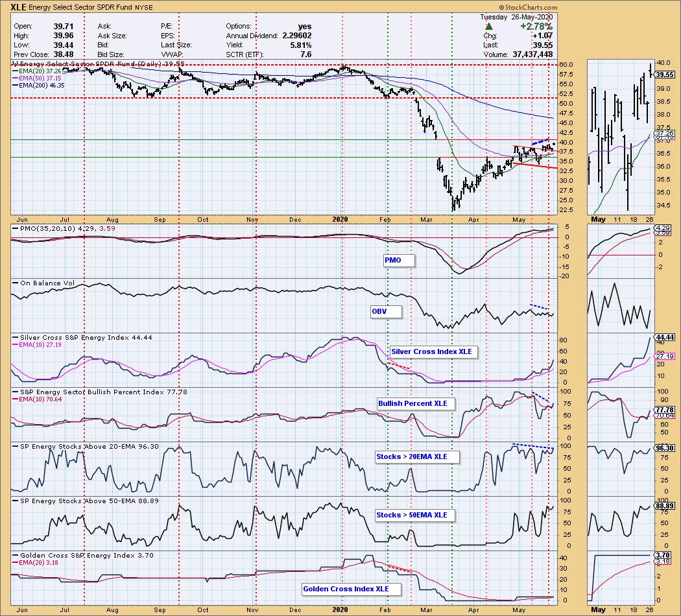Click the Silver Cross Index XLE label
Viewport: 681px width, 616px height.
tap(433, 351)
